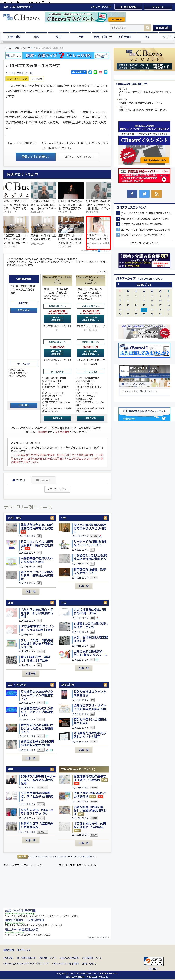Open the orange RSS feed icon
Screen dimensions: 175x980
[156, 194]
